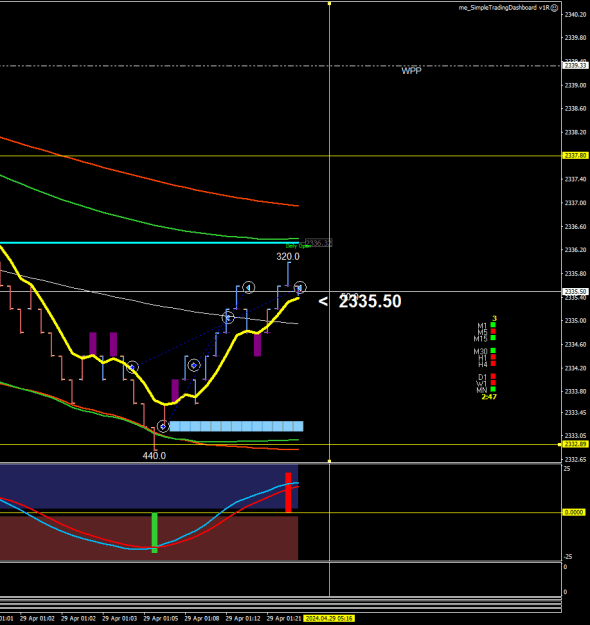Image resolution: width=590 pixels, height=625 pixels.
Task: Click the 440.0 label below the low bar
Action: click(154, 456)
